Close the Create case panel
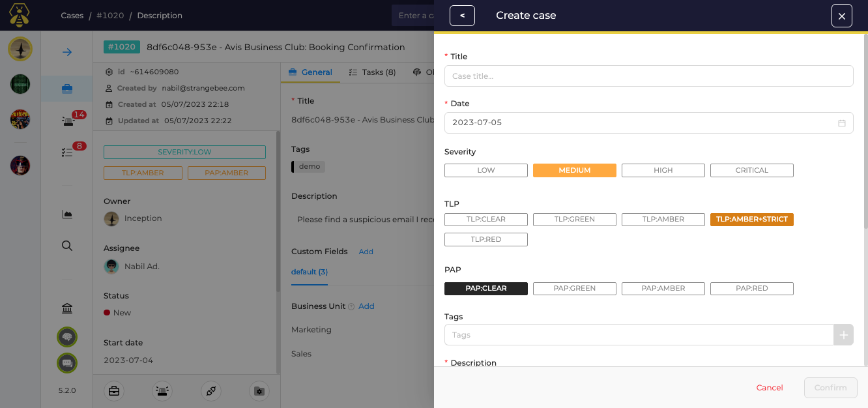The height and width of the screenshot is (408, 868). [841, 16]
